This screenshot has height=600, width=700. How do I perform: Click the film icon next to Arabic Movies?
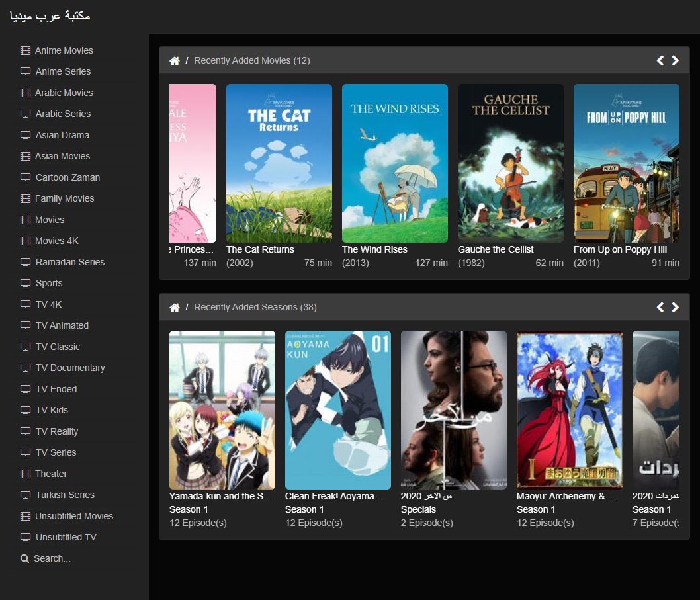click(25, 93)
